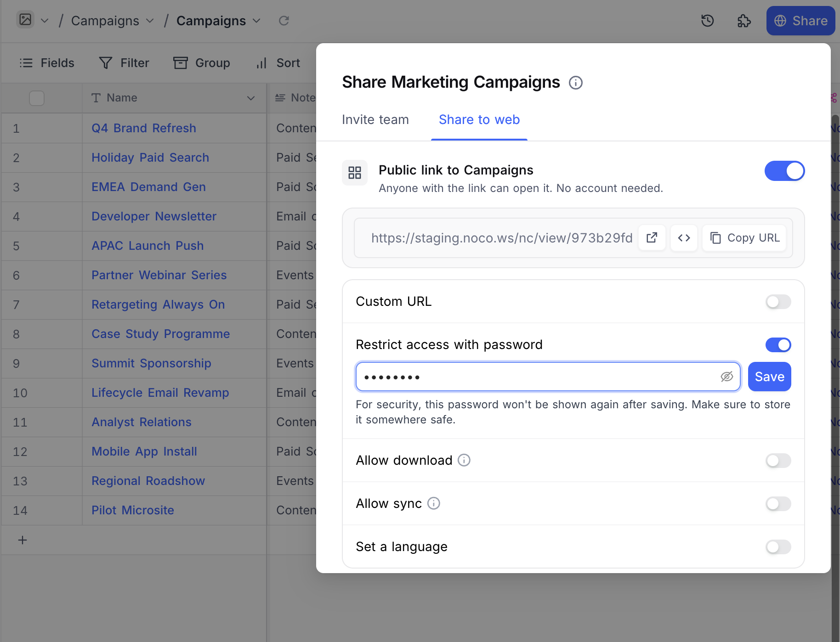Save the password with Save button
840x642 pixels.
point(769,377)
